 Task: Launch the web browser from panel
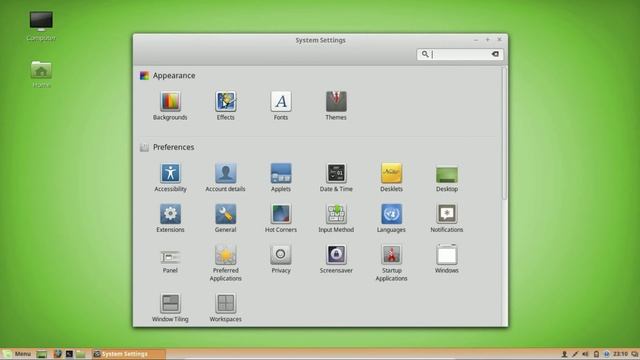pos(58,354)
